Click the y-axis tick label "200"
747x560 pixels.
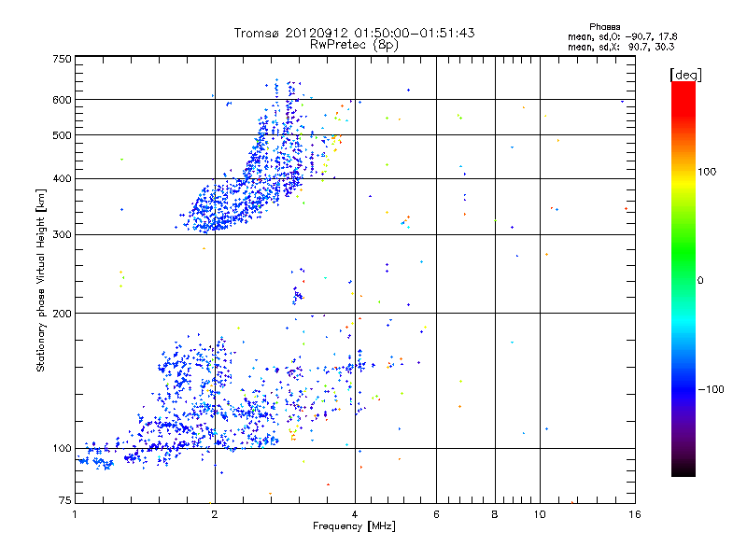tap(62, 314)
